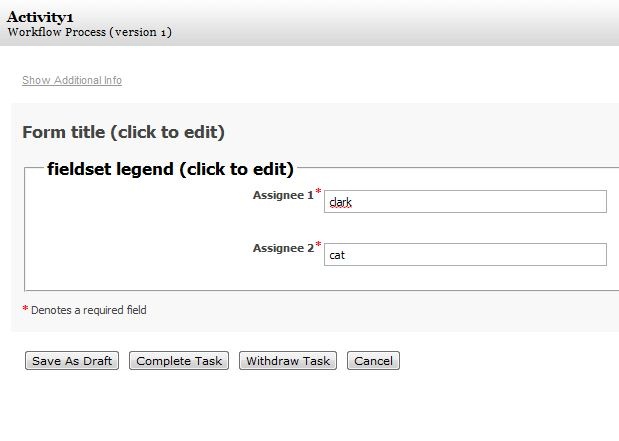
Task: Edit the Form title heading
Action: tap(123, 132)
